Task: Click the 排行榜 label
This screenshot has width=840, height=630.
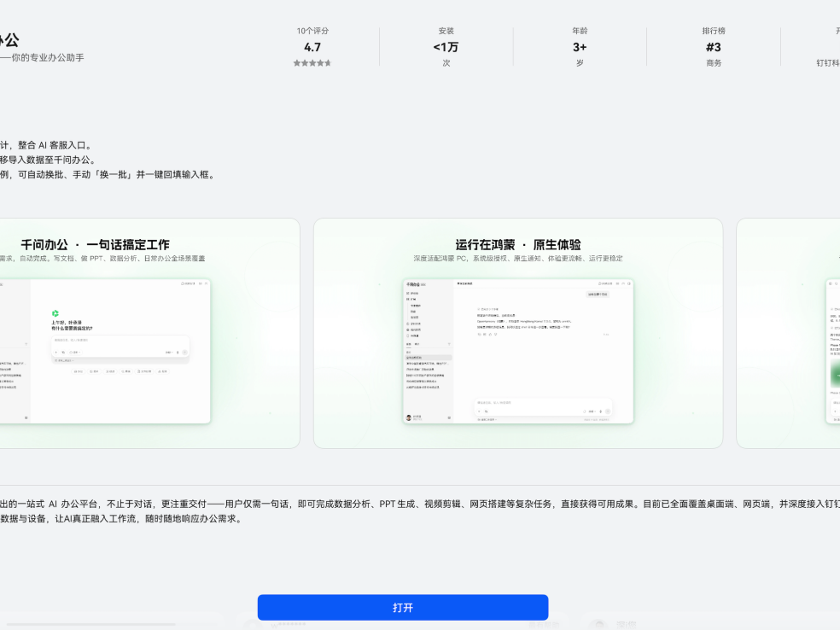Action: point(714,31)
